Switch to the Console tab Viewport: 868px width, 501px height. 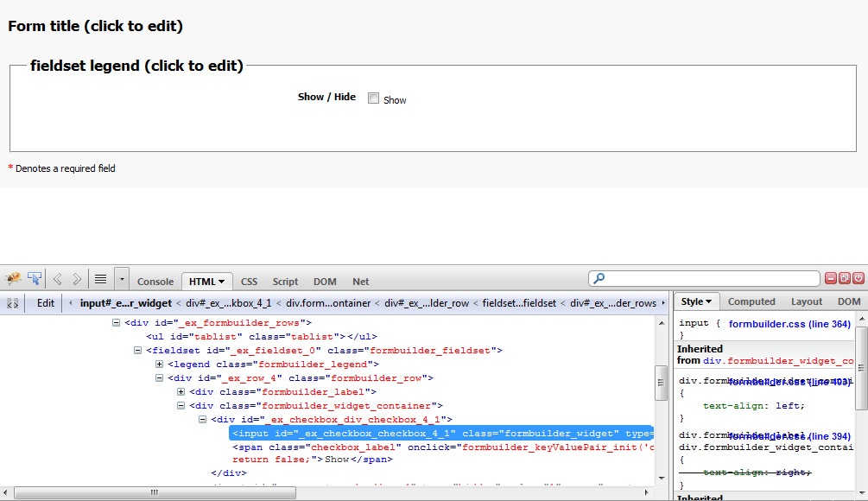coord(155,282)
